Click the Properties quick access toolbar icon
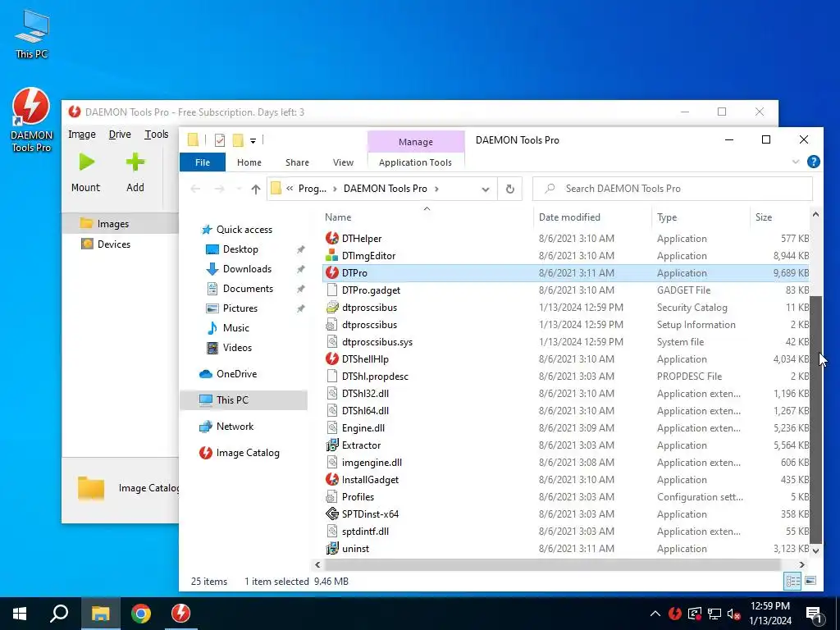The image size is (840, 630). [220, 140]
